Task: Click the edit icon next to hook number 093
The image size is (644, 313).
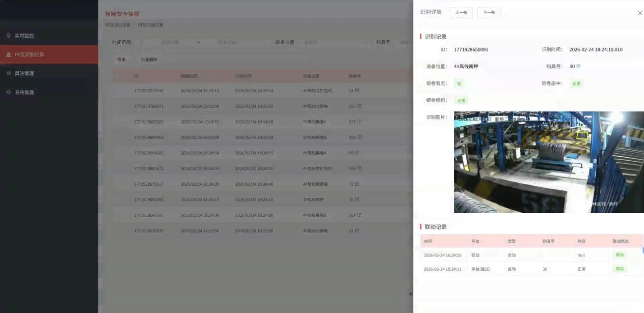Action: pos(359,106)
